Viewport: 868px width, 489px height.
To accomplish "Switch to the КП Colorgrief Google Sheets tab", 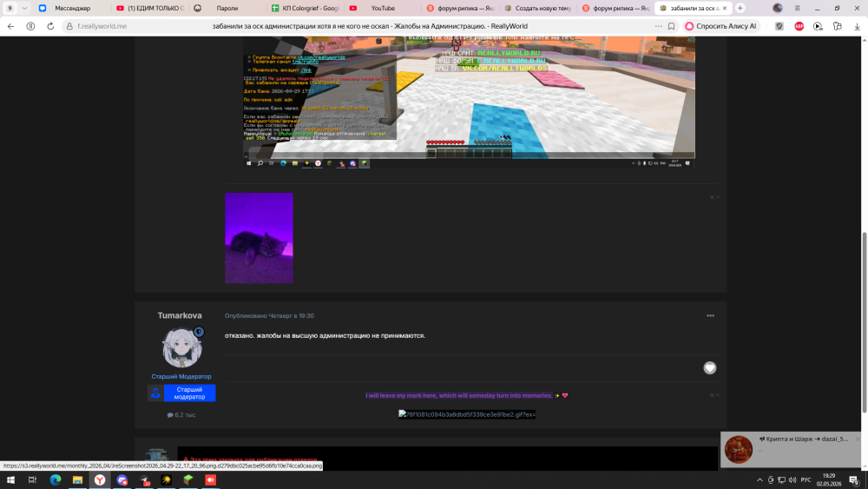I will (x=305, y=9).
